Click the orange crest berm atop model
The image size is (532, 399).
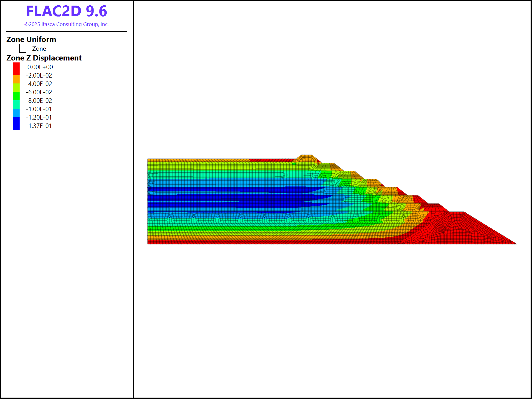pos(306,158)
